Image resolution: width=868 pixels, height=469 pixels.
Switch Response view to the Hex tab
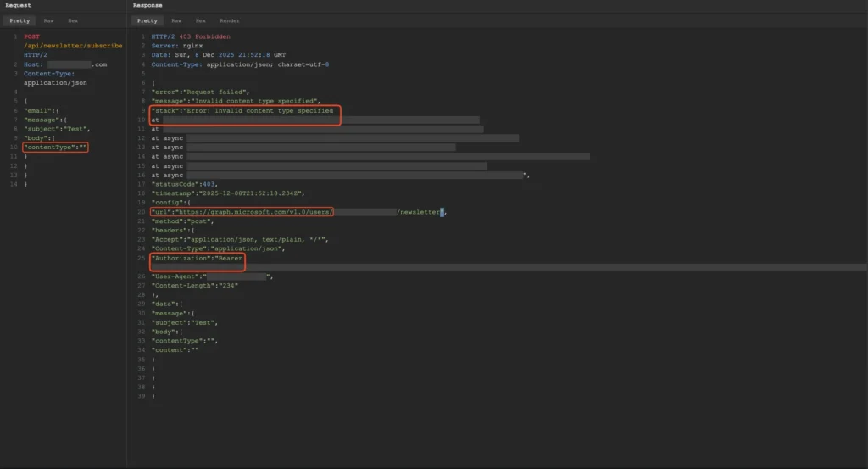(x=201, y=20)
